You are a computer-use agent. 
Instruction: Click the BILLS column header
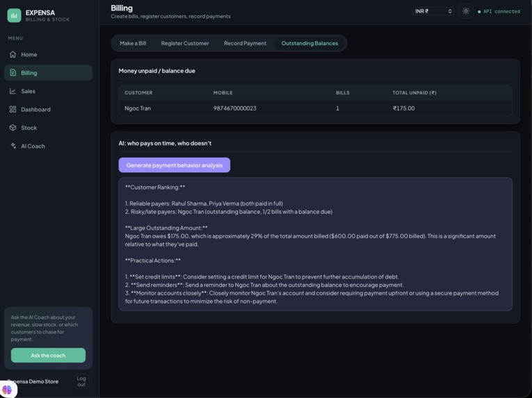click(x=343, y=92)
